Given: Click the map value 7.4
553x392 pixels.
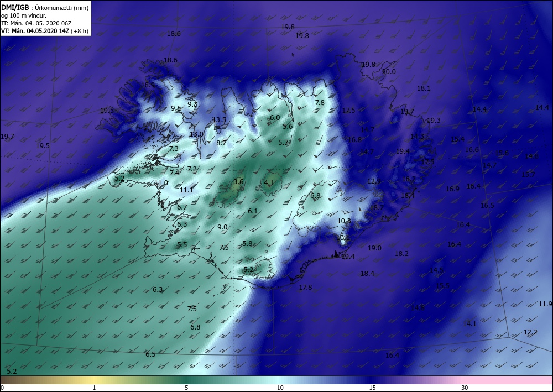Looking at the screenshot, I should [x=174, y=173].
